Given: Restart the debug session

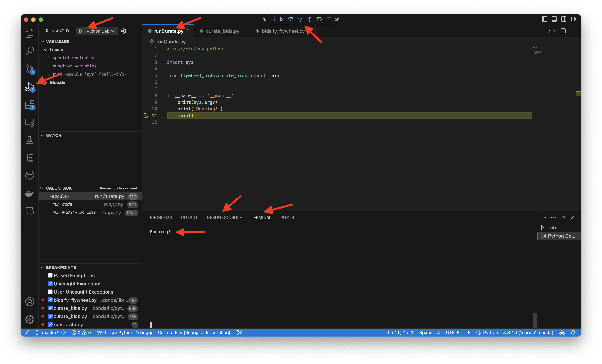Looking at the screenshot, I should click(319, 19).
